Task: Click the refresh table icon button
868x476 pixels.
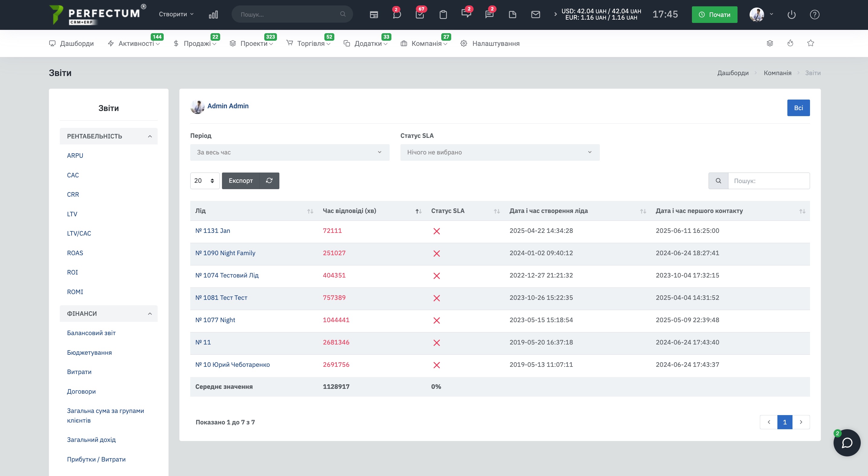Action: pyautogui.click(x=269, y=181)
